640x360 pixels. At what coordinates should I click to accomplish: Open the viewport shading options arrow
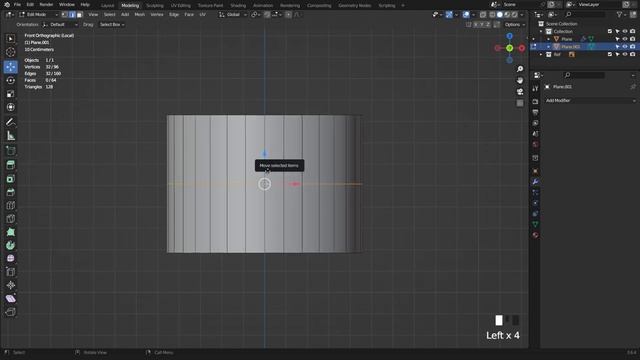(522, 15)
